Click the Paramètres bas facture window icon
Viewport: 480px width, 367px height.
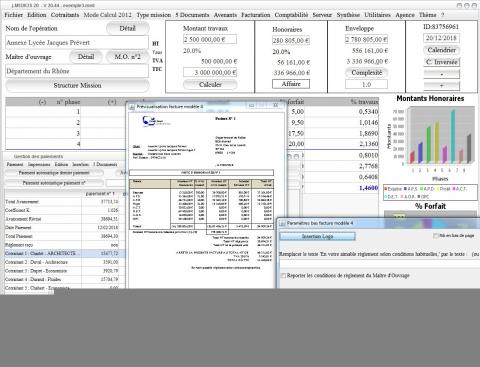[x=282, y=223]
